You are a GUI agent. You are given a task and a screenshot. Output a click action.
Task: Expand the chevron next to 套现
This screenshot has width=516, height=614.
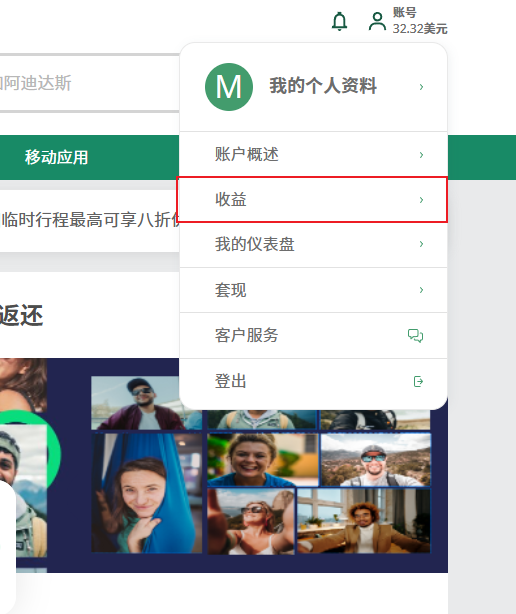pyautogui.click(x=421, y=290)
